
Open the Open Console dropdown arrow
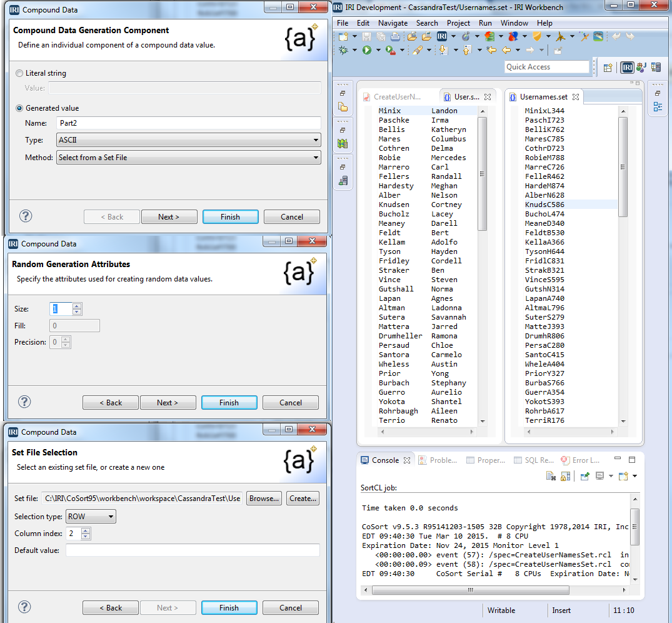tap(634, 476)
